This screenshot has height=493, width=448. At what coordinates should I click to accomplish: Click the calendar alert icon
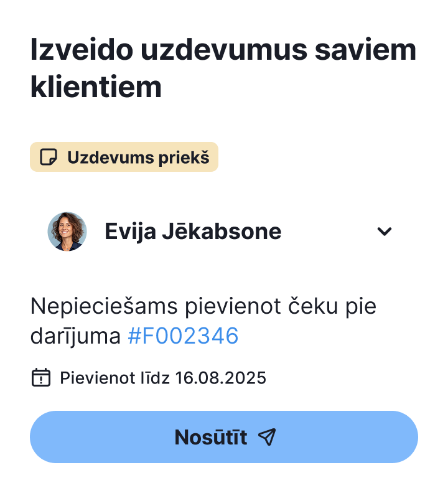pyautogui.click(x=41, y=377)
